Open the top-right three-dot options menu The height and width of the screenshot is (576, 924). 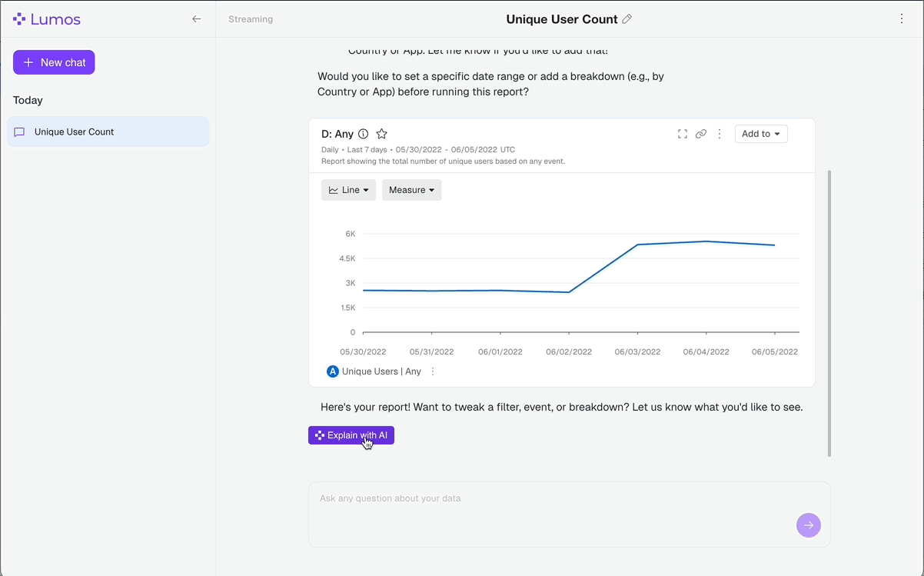pyautogui.click(x=902, y=19)
